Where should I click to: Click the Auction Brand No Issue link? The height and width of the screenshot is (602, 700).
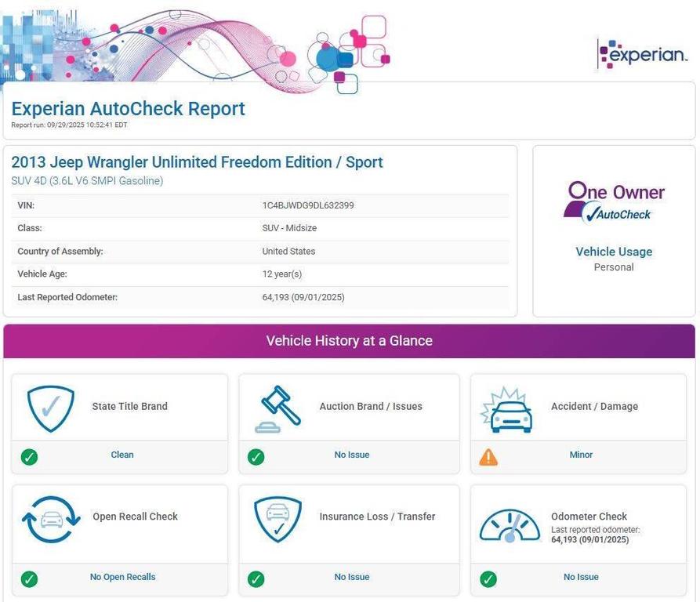point(351,455)
